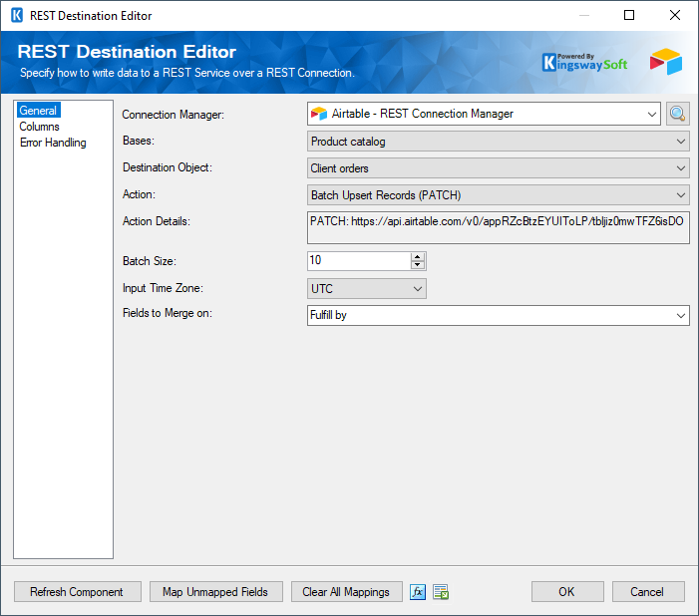
Task: Click the Cancel button
Action: (648, 591)
